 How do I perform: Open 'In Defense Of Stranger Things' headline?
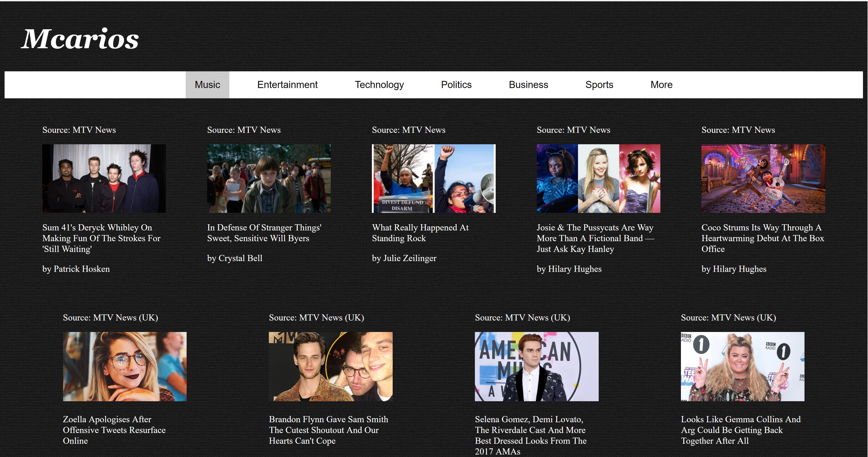pos(265,233)
